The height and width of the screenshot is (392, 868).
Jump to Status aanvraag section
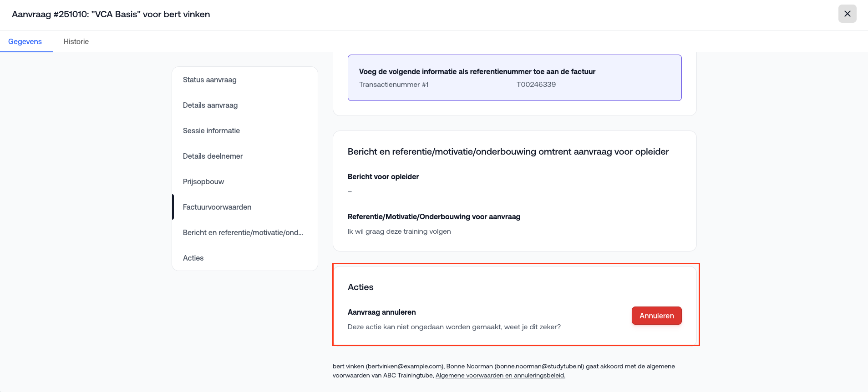pos(210,80)
